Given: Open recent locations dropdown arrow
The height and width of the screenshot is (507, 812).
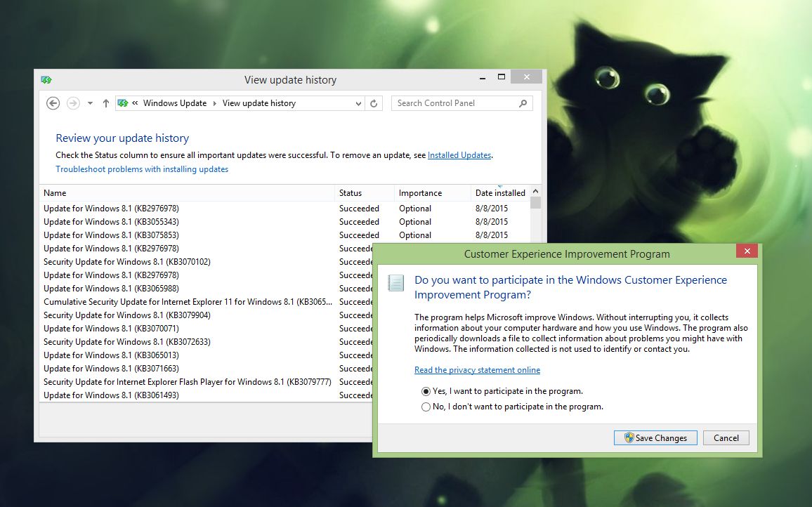Looking at the screenshot, I should [90, 103].
